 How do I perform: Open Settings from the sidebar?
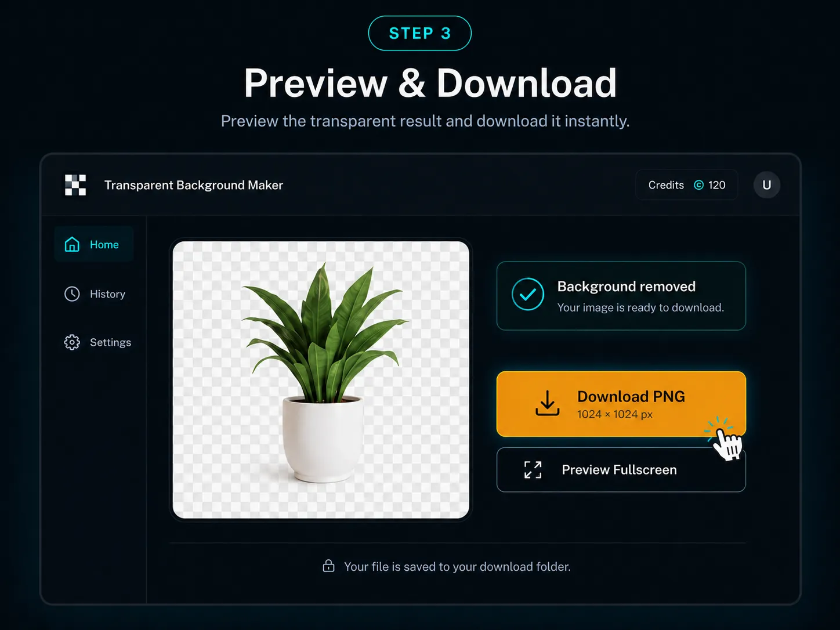(x=97, y=342)
